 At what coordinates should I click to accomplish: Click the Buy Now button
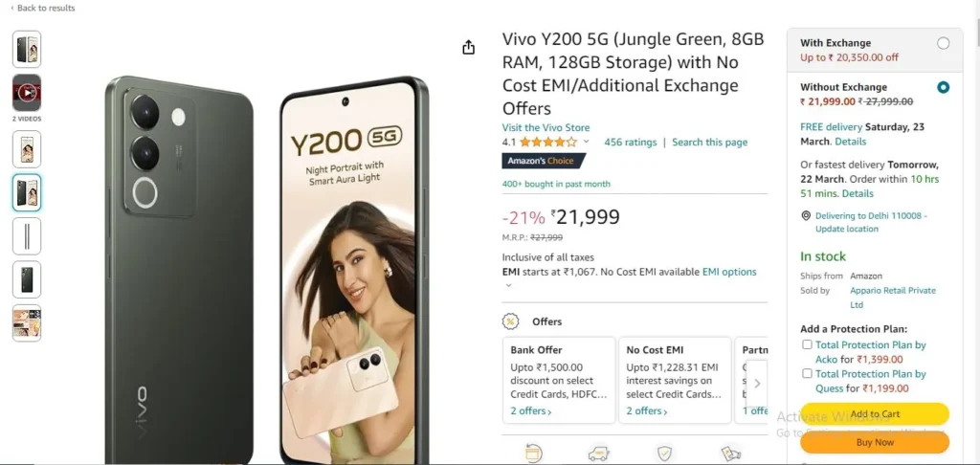tap(875, 442)
